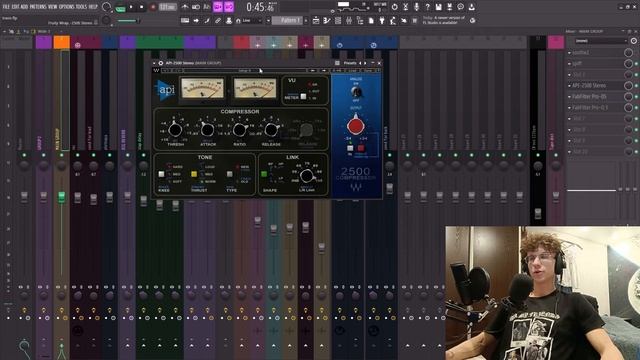Click the L/R LINK knob
The image size is (640, 360).
pos(307,176)
